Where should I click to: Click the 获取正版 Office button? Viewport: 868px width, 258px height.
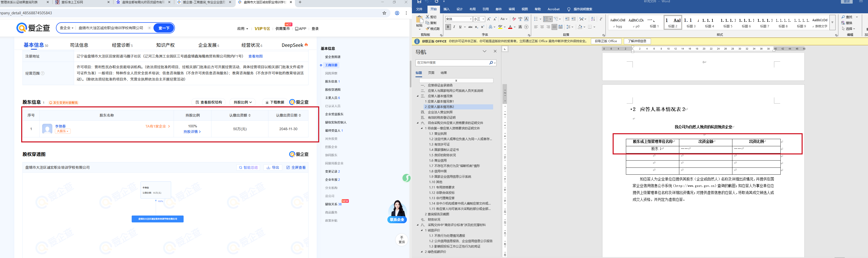[606, 41]
